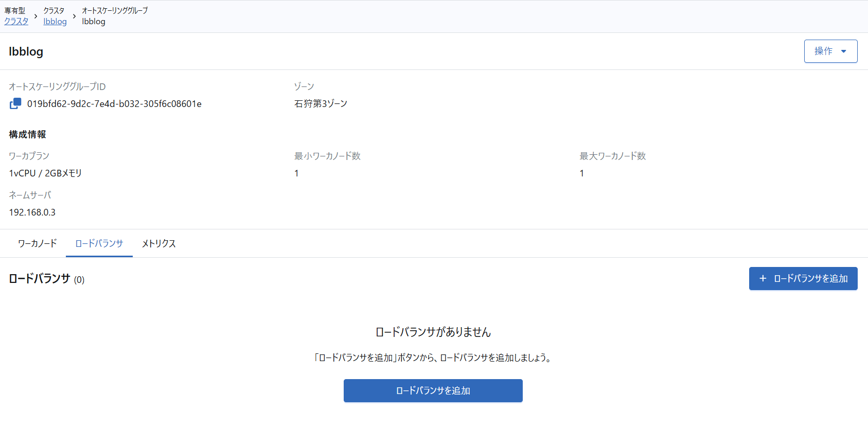The image size is (868, 429).
Task: Open the 操作 dropdown menu
Action: 830,51
